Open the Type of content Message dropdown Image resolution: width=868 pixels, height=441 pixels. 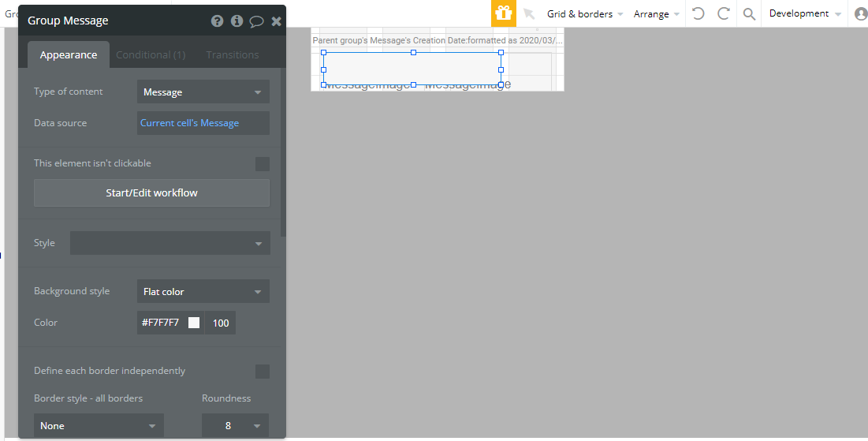[203, 92]
